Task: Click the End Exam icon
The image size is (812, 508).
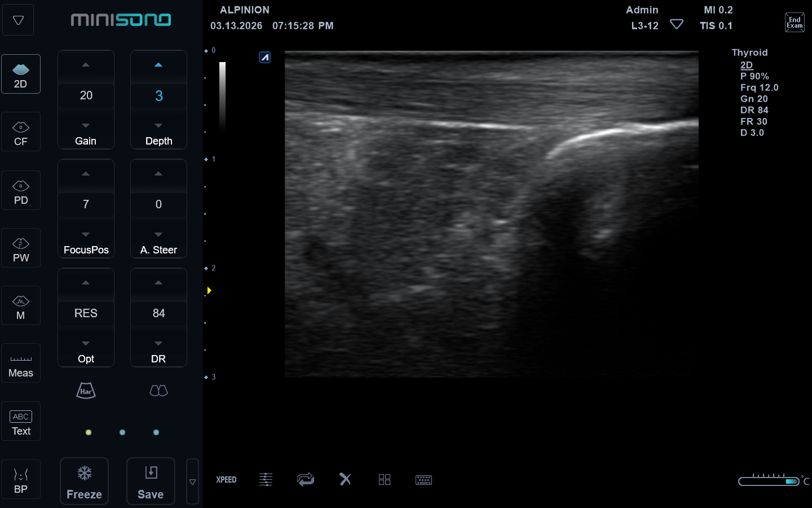Action: tap(795, 23)
